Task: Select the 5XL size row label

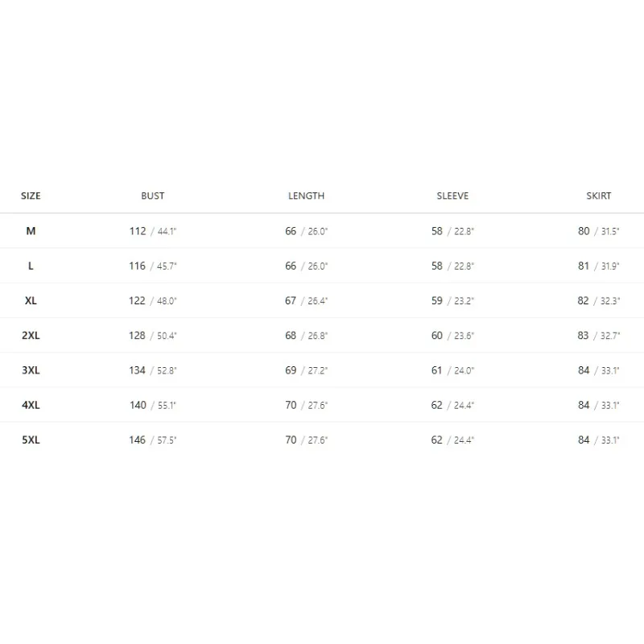Action: tap(31, 440)
